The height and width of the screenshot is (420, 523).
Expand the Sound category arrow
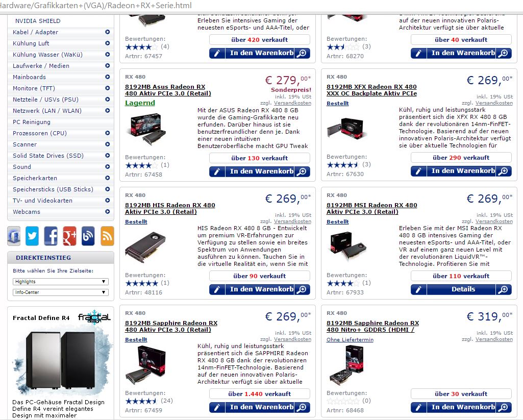[x=107, y=166]
